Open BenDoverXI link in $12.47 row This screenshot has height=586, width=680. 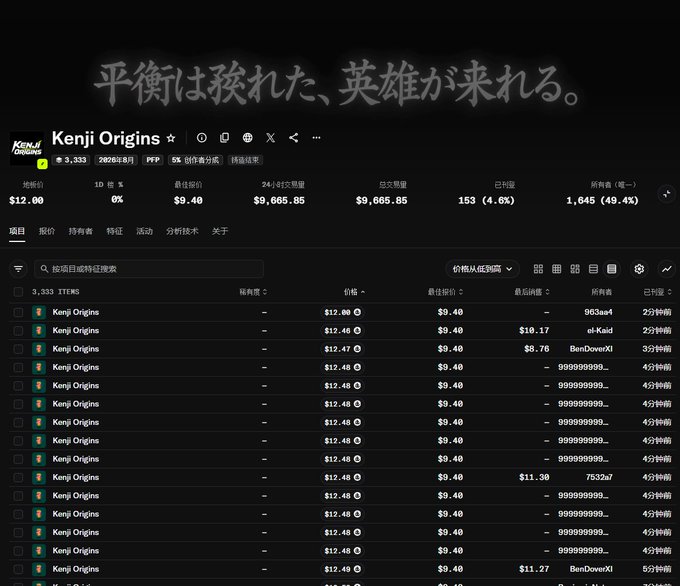(591, 349)
